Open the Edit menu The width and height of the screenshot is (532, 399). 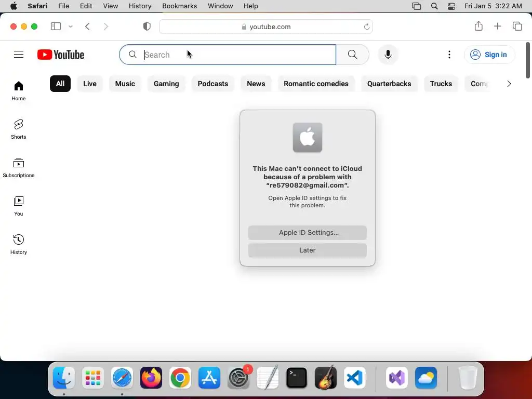86,6
